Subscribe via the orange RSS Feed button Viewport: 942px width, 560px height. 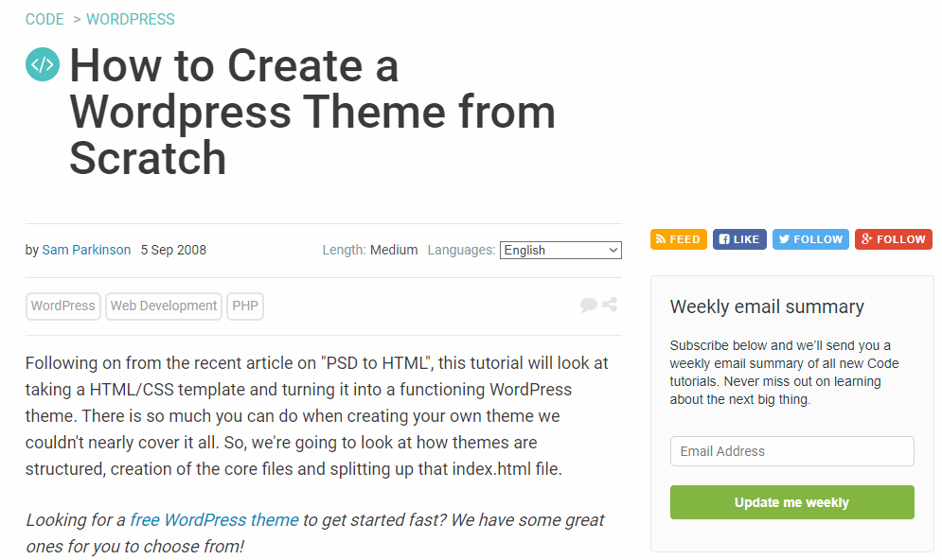679,239
